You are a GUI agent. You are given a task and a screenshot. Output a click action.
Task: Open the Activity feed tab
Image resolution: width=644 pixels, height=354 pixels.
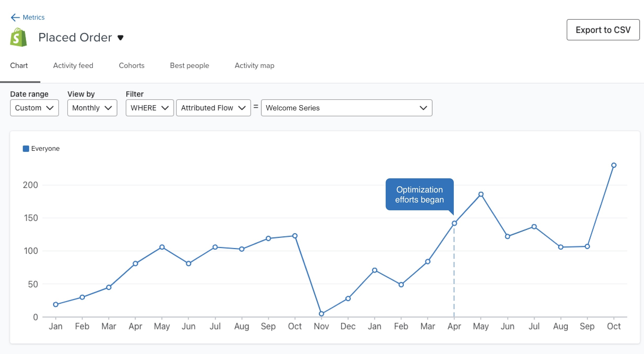pos(73,65)
